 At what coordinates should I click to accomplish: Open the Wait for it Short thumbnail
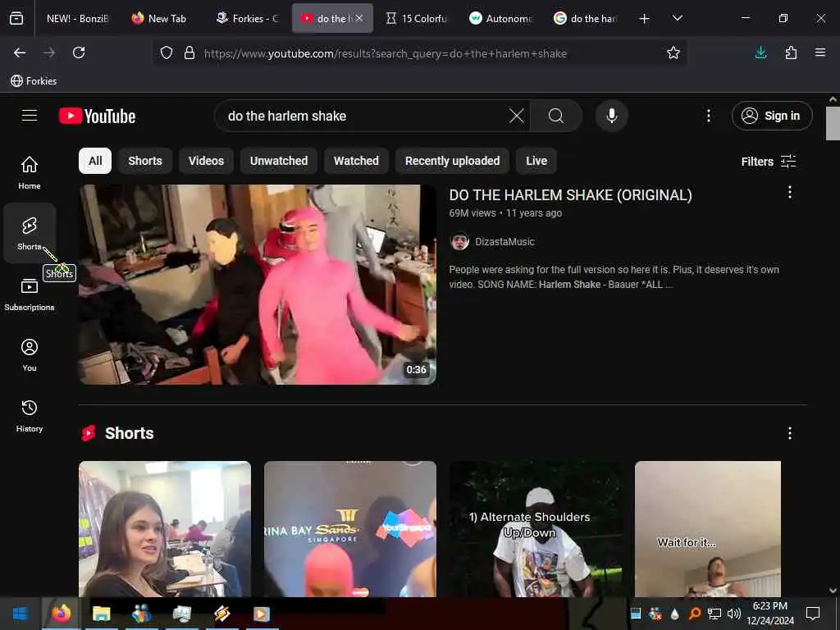point(707,529)
